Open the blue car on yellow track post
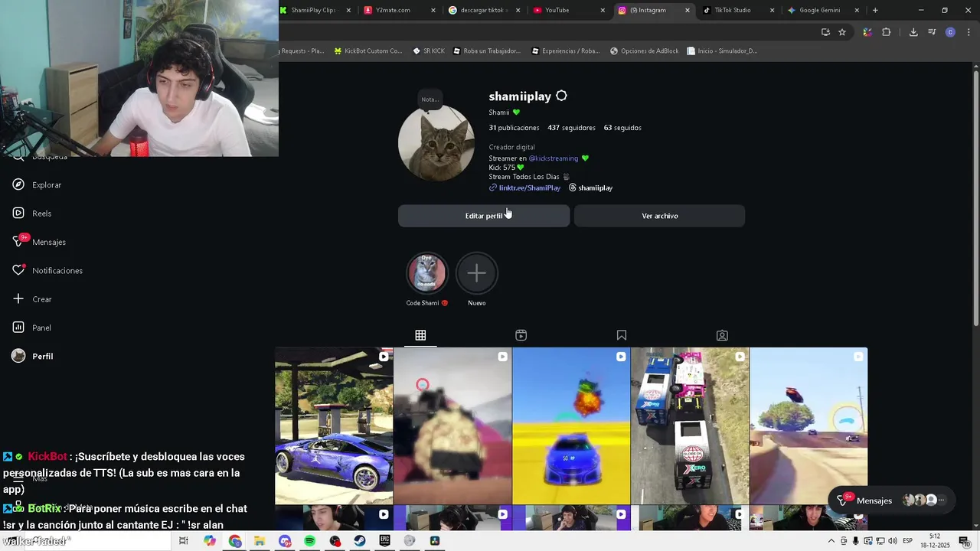 tap(571, 426)
